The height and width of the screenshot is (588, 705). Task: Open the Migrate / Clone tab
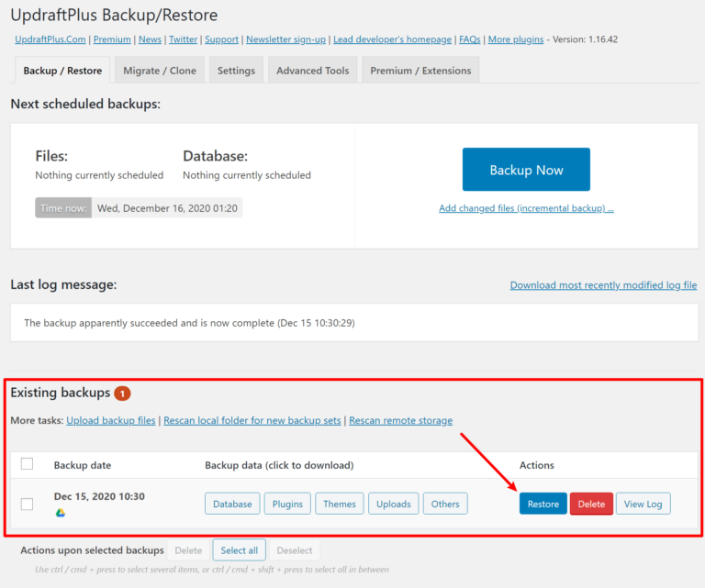pos(160,71)
